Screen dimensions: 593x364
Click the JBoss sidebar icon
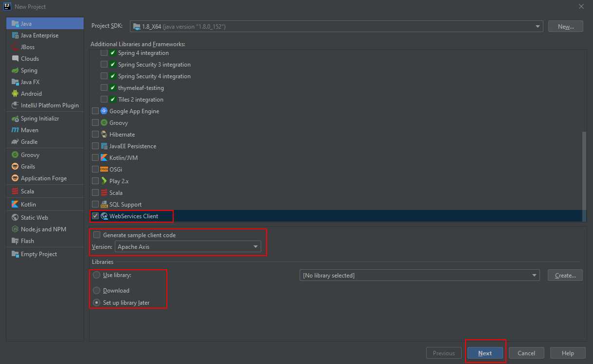(x=15, y=47)
